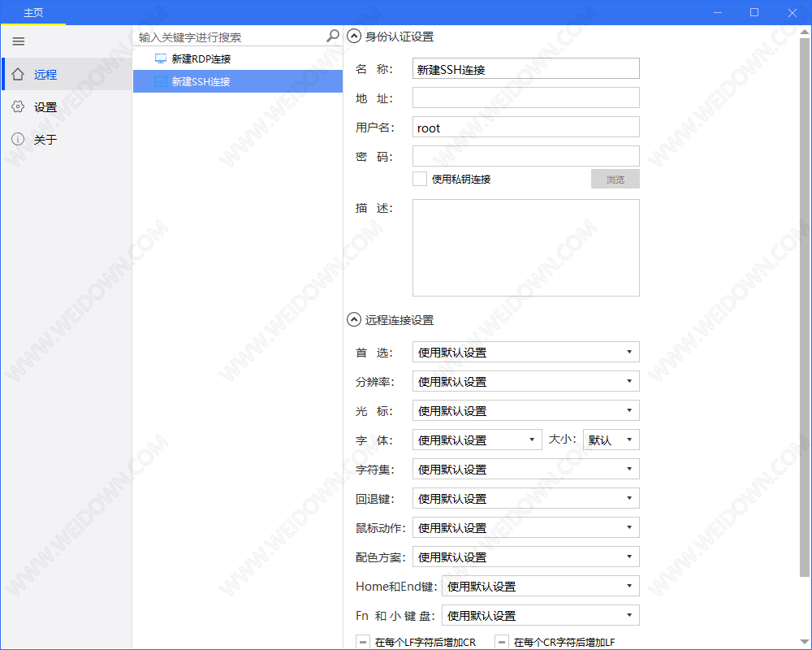Toggle 在每个LF字符后增加CR checkbox

coord(363,642)
